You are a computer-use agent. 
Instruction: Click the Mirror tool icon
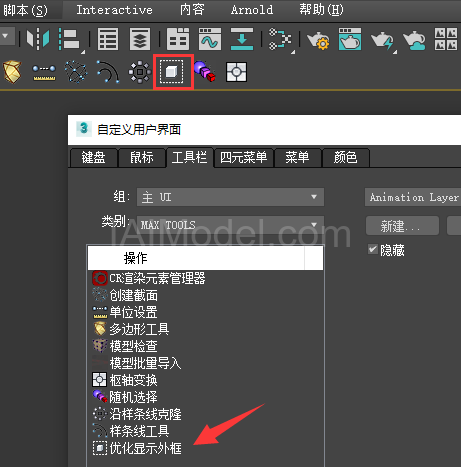coord(38,39)
